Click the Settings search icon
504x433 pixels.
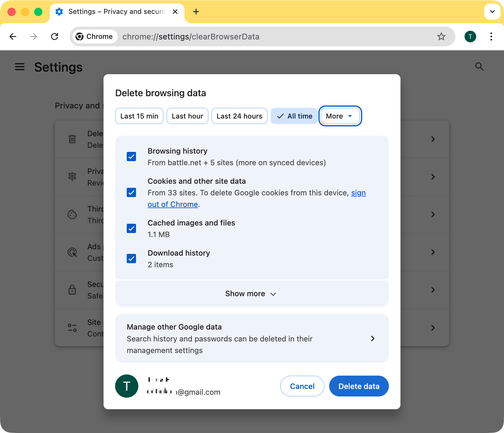pyautogui.click(x=479, y=67)
